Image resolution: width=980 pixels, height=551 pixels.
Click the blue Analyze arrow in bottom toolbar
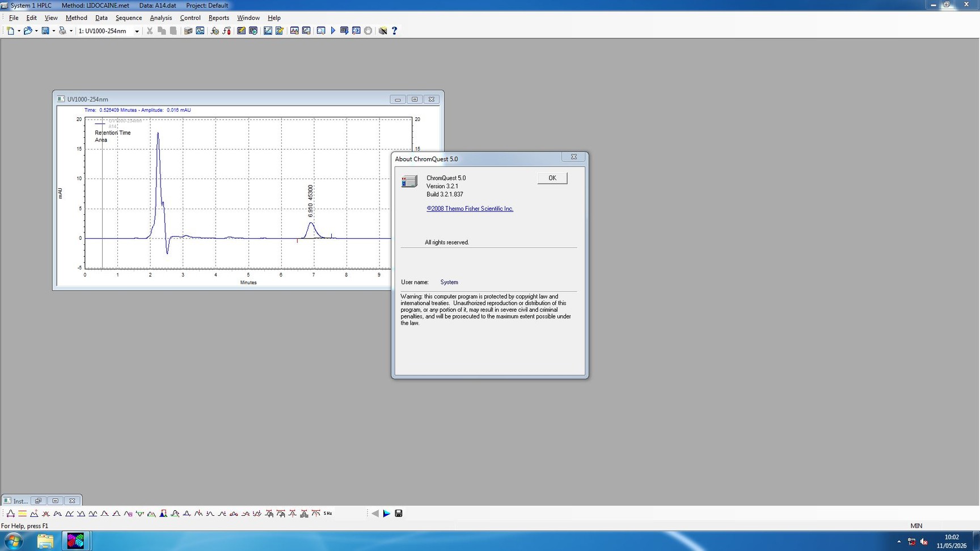[x=387, y=514]
